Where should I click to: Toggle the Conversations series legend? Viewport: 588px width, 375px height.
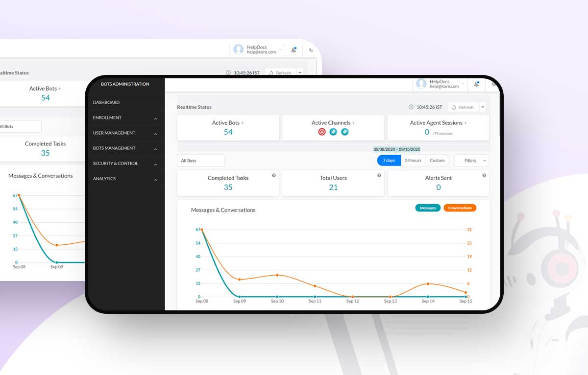(460, 208)
